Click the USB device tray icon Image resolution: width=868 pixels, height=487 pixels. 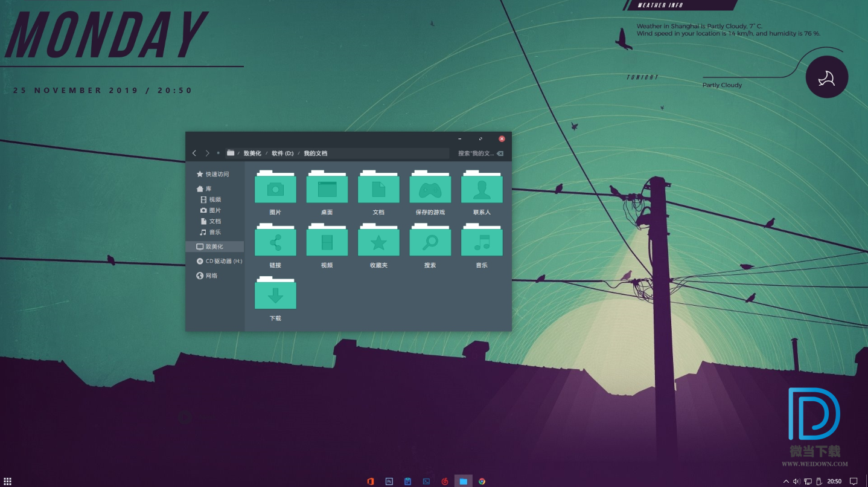tap(819, 482)
